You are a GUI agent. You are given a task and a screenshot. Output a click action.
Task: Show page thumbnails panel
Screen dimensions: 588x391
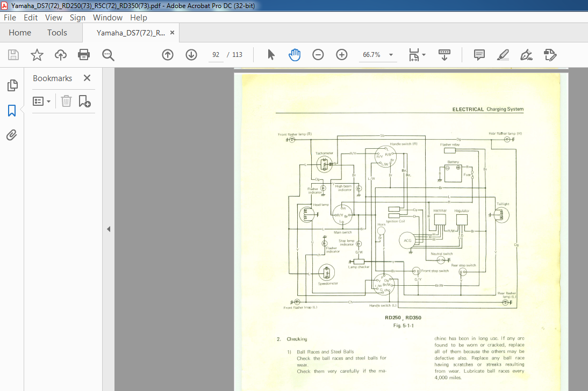[12, 85]
